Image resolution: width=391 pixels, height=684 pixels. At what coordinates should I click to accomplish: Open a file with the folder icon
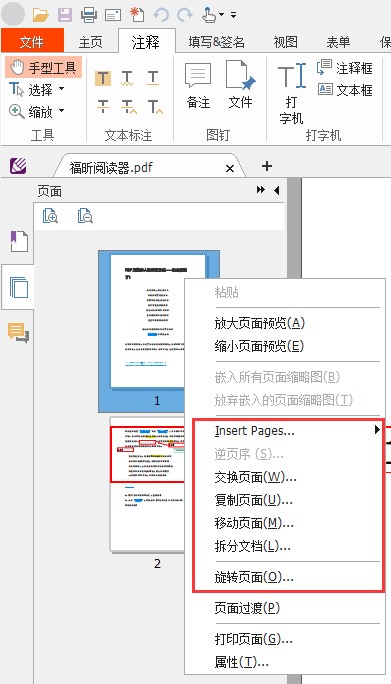pos(41,15)
